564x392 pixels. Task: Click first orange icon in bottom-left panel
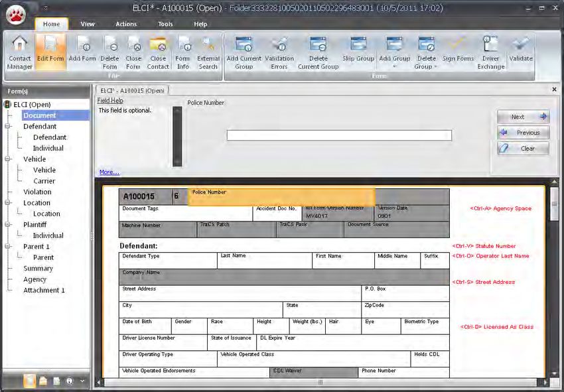29,381
